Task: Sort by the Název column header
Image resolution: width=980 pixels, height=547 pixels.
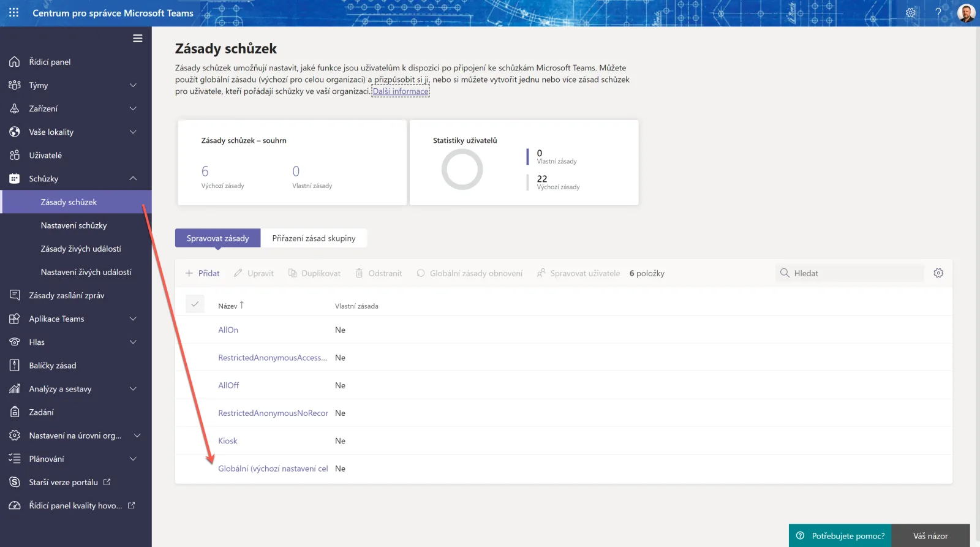Action: coord(231,306)
